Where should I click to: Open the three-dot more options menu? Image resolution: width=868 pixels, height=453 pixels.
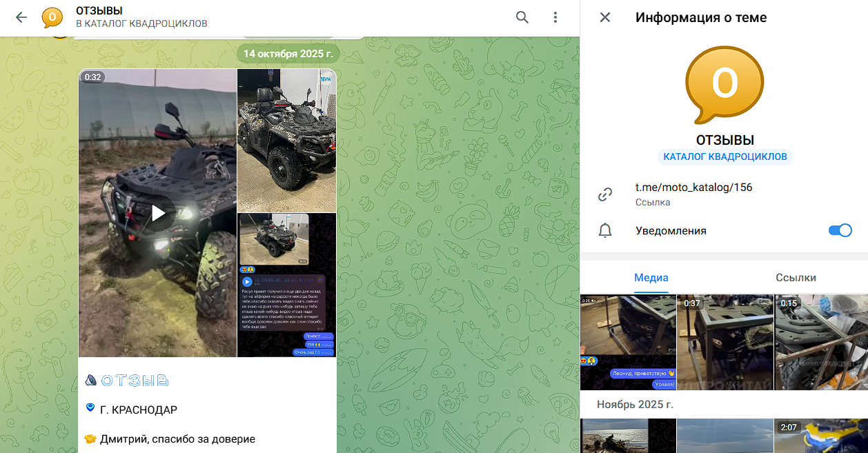(x=555, y=17)
